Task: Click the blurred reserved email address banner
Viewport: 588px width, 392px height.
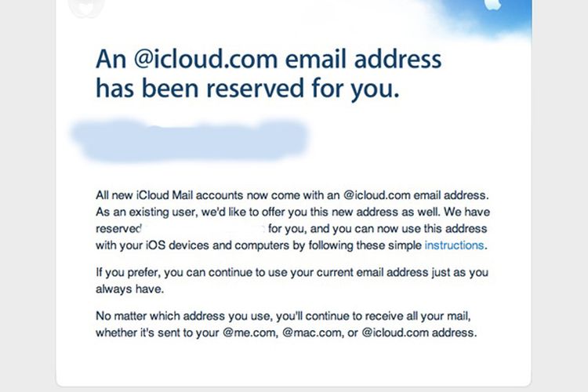Action: [x=190, y=140]
